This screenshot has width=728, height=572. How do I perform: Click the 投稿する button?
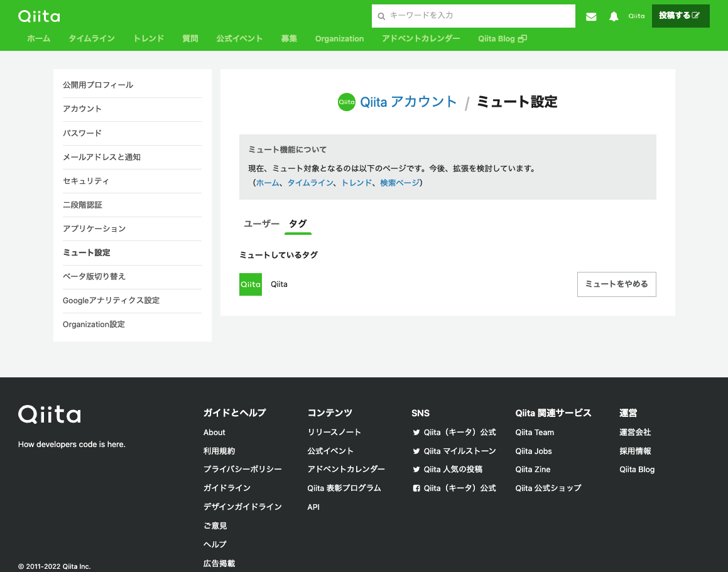[680, 16]
